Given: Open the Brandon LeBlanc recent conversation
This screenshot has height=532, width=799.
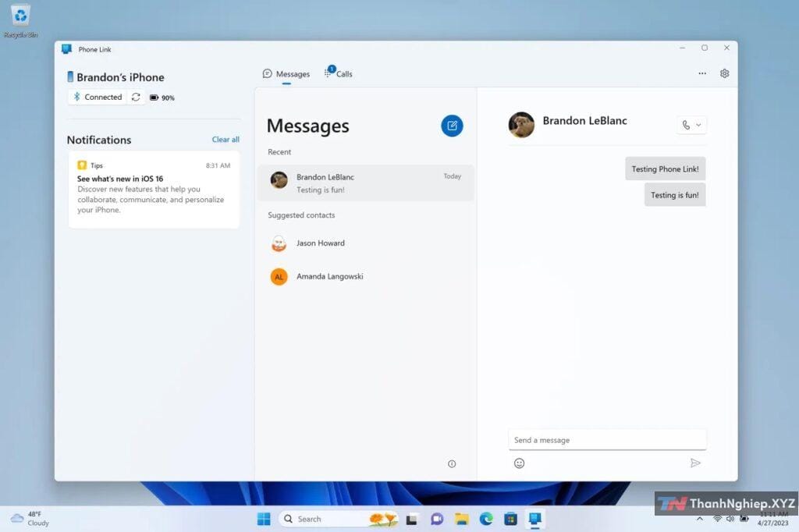Looking at the screenshot, I should click(365, 183).
